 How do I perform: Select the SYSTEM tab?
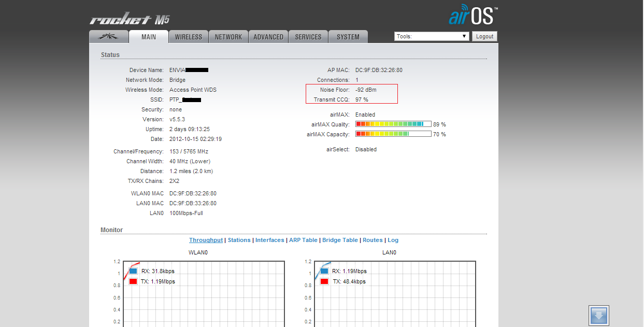[348, 37]
